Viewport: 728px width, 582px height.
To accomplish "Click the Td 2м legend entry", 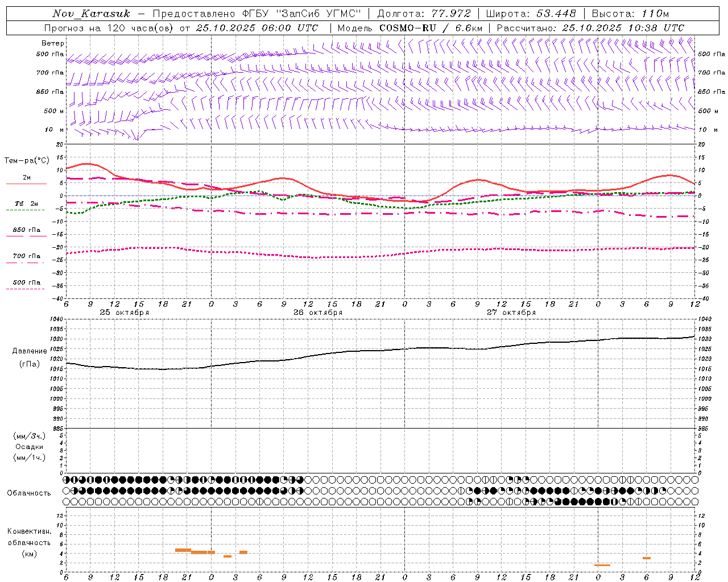I will coord(26,203).
